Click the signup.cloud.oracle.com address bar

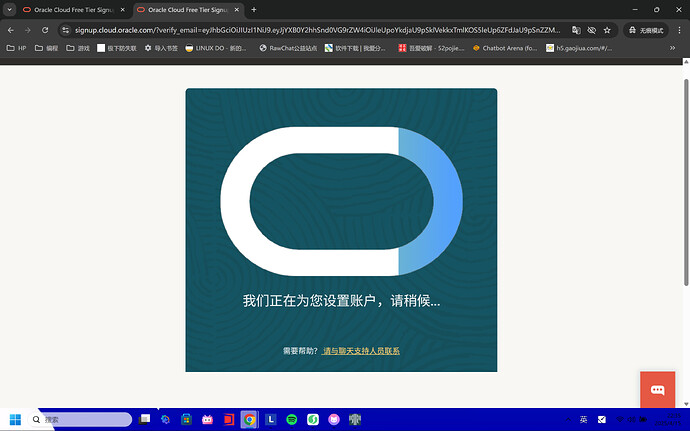click(x=317, y=30)
